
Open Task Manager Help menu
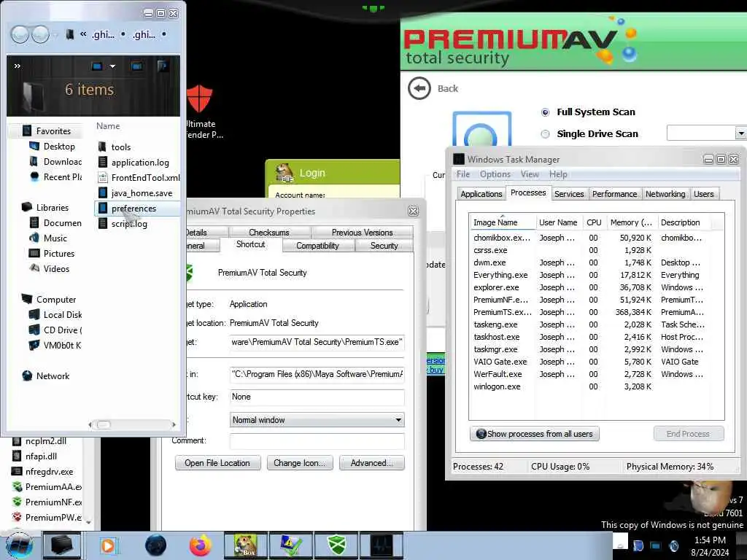point(558,174)
